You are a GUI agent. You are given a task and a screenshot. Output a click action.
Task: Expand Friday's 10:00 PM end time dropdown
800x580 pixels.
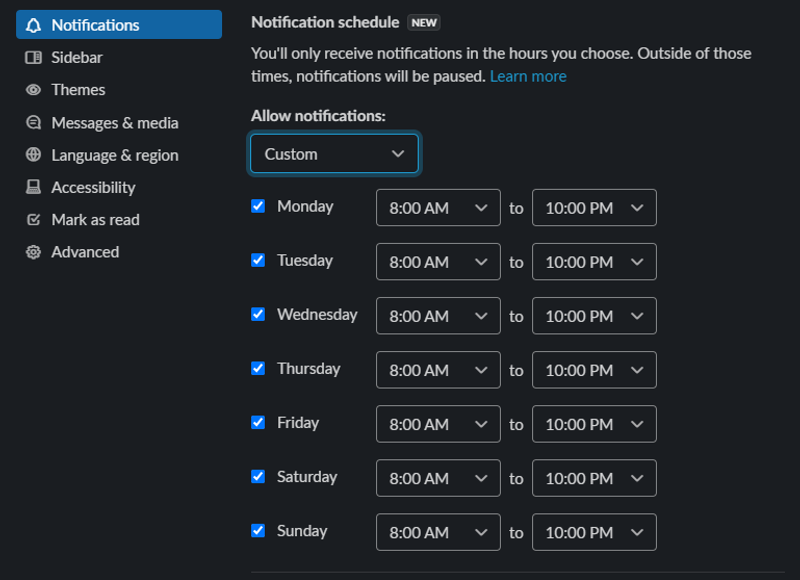click(594, 424)
